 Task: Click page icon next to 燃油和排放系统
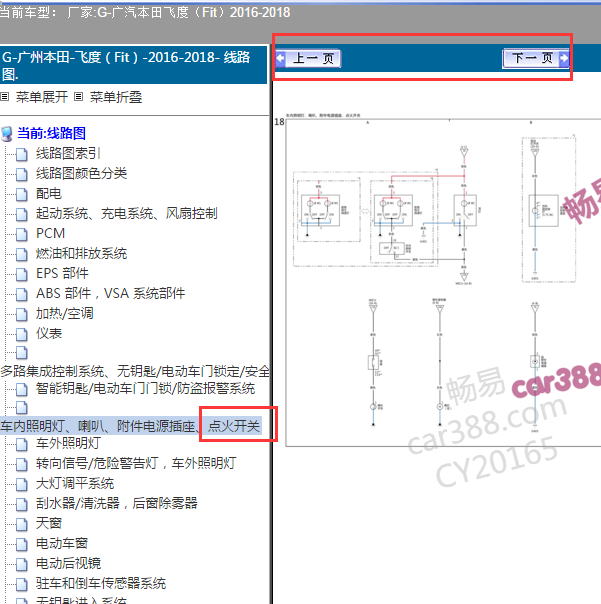click(22, 254)
